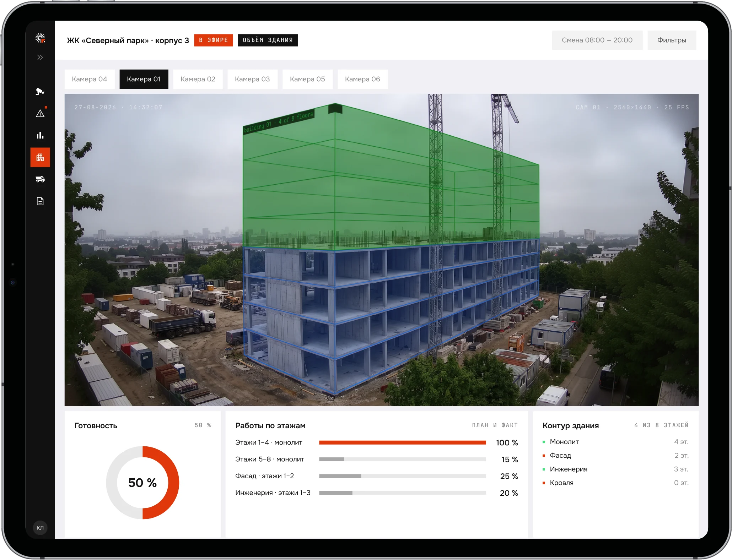Switch to the Камера 06 tab
The width and height of the screenshot is (732, 560).
pos(362,79)
